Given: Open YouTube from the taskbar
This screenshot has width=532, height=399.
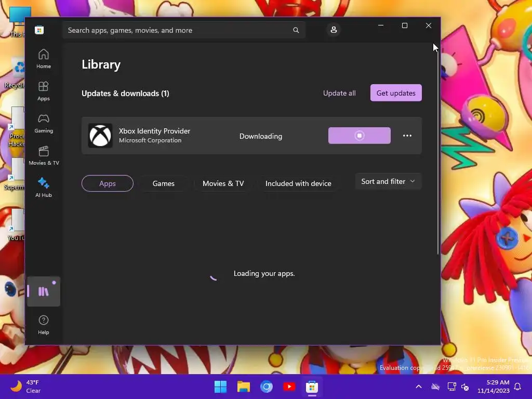Looking at the screenshot, I should coord(289,387).
